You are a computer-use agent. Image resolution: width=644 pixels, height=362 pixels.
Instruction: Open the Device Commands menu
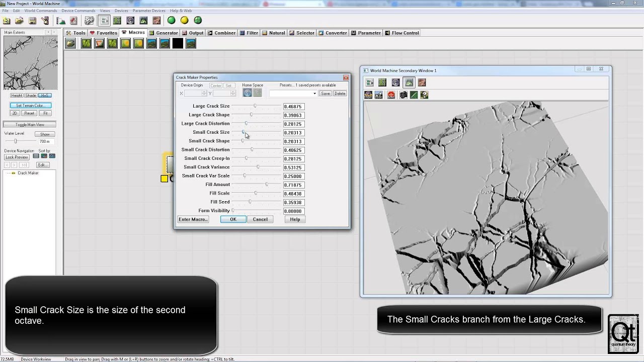point(78,11)
